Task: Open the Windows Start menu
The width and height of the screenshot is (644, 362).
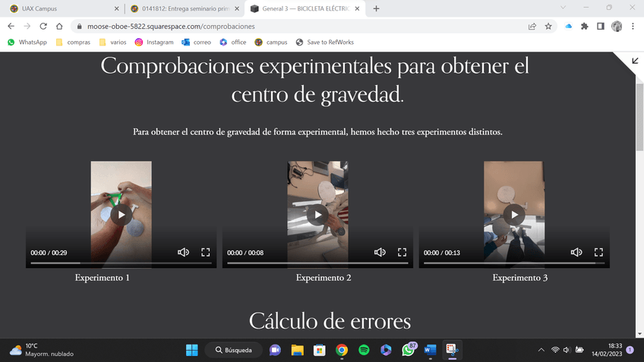Action: [192, 350]
